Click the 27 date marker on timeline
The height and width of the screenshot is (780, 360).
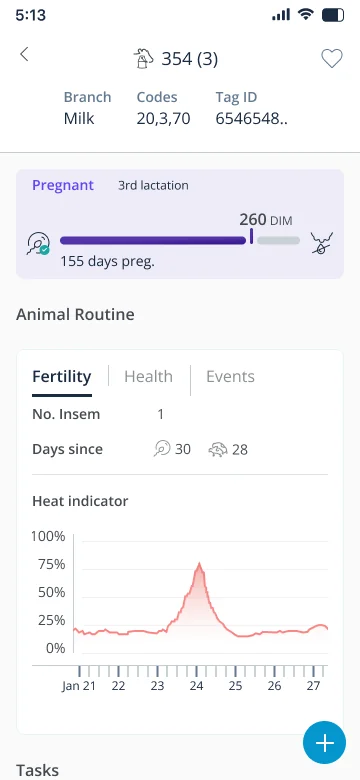(313, 685)
